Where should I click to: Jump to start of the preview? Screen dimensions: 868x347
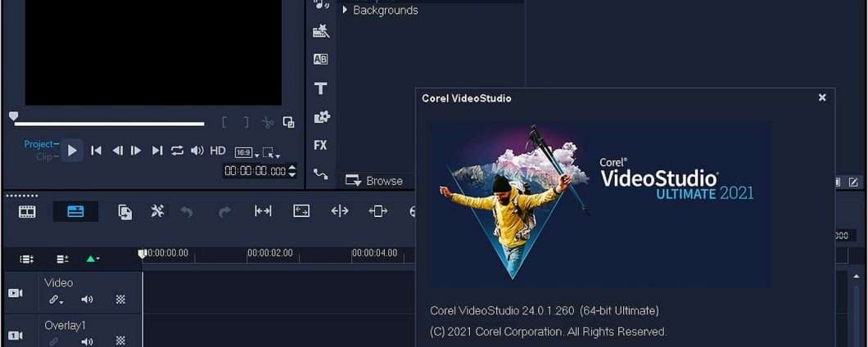[96, 150]
